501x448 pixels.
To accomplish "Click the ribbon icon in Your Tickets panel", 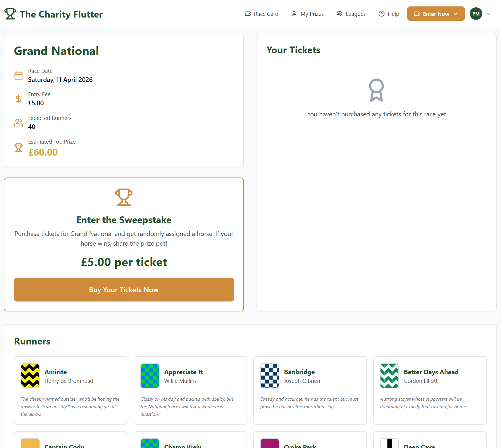I will [x=376, y=90].
